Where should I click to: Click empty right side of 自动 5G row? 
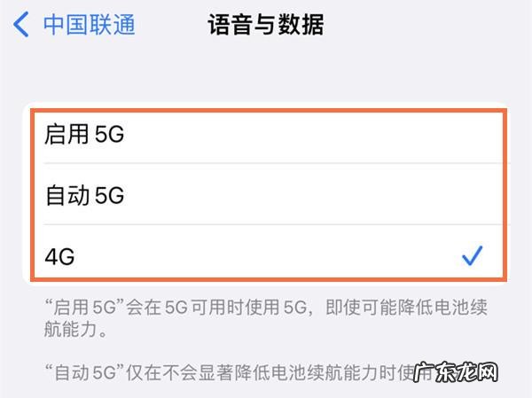click(x=355, y=196)
